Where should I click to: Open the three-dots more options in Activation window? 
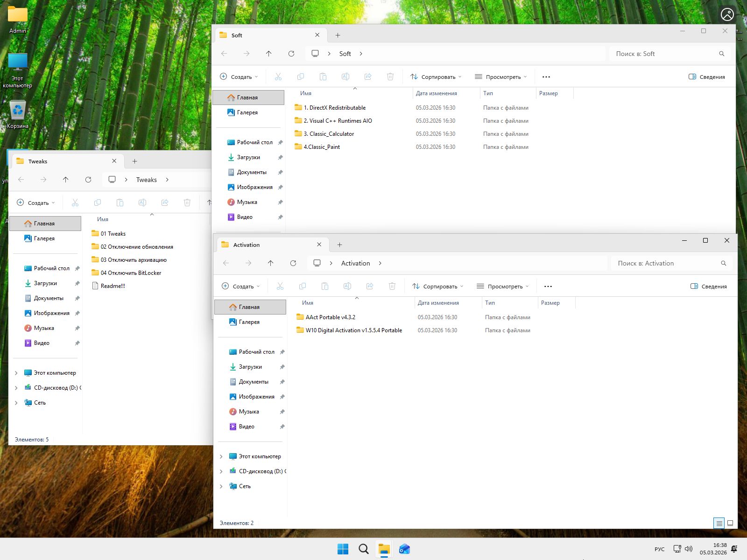point(548,286)
